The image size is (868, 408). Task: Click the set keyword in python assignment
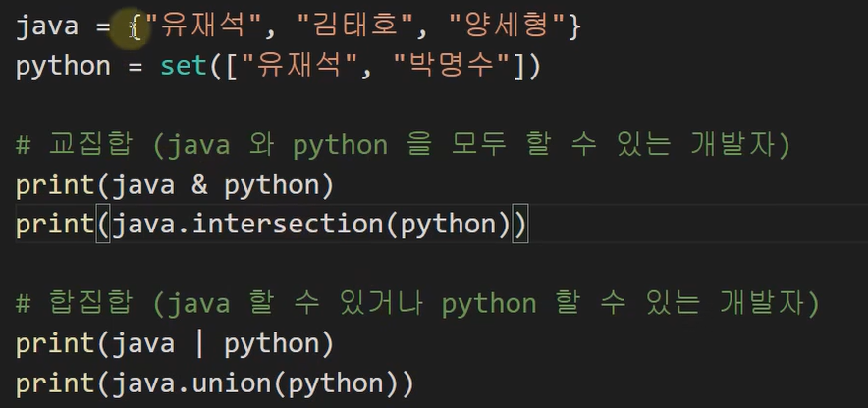click(184, 67)
